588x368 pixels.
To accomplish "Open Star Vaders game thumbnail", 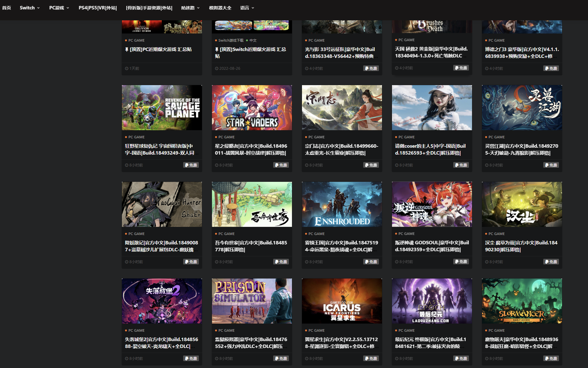I will (252, 108).
